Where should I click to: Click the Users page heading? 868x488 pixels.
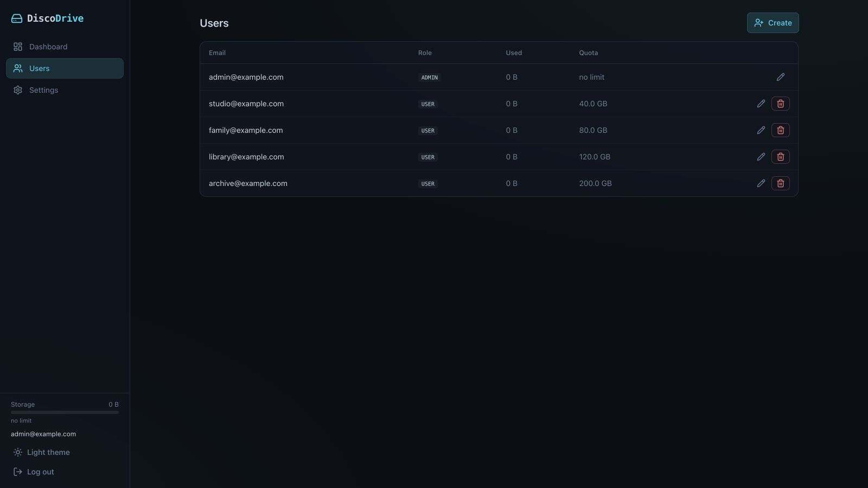point(214,23)
